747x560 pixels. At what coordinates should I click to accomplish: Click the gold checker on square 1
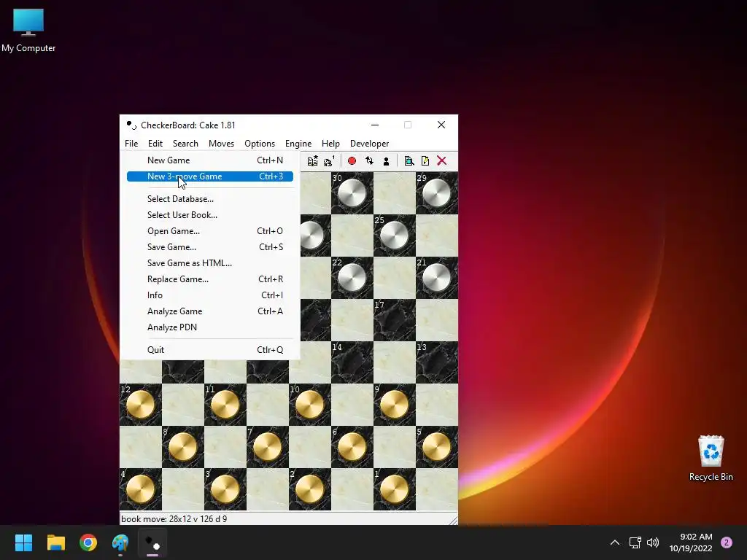[x=394, y=489]
